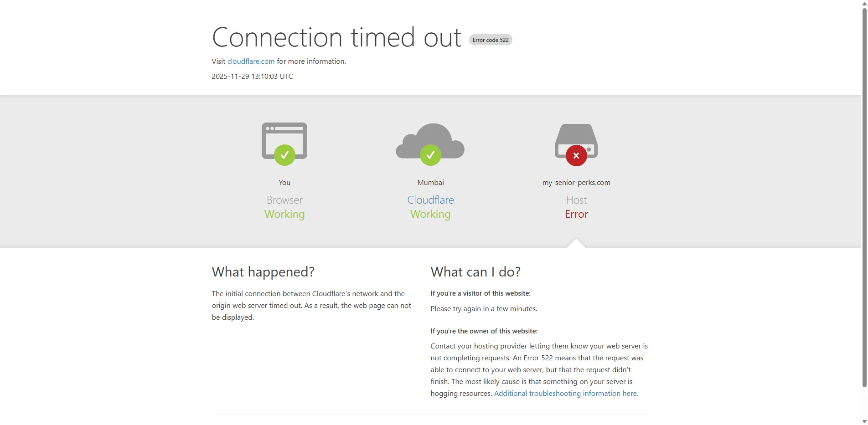Image resolution: width=868 pixels, height=425 pixels.
Task: Open the Cloudflare link under Mumbai
Action: click(x=430, y=200)
